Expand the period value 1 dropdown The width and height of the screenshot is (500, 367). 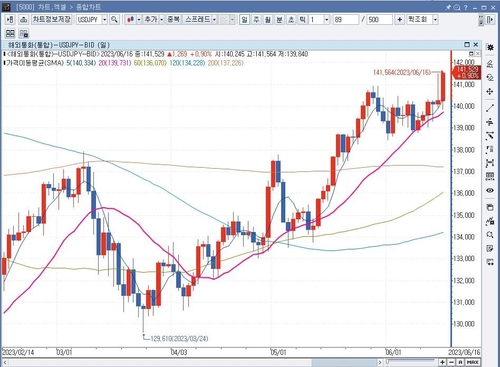click(327, 20)
